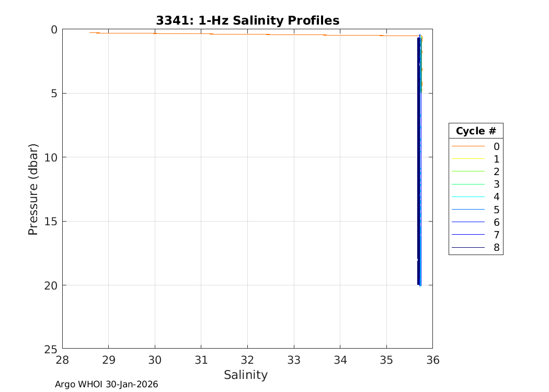Click the "Salinity" x-axis label

coord(246,375)
